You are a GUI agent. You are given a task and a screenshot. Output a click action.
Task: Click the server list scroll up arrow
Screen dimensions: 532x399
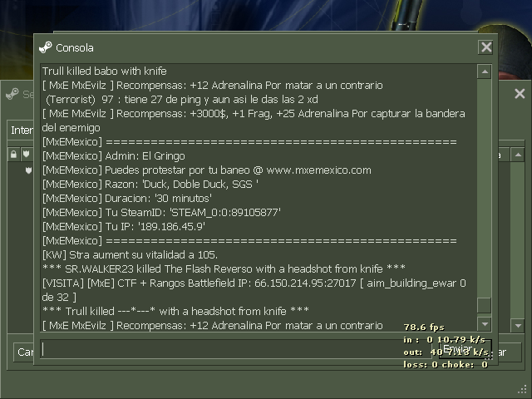pyautogui.click(x=518, y=155)
